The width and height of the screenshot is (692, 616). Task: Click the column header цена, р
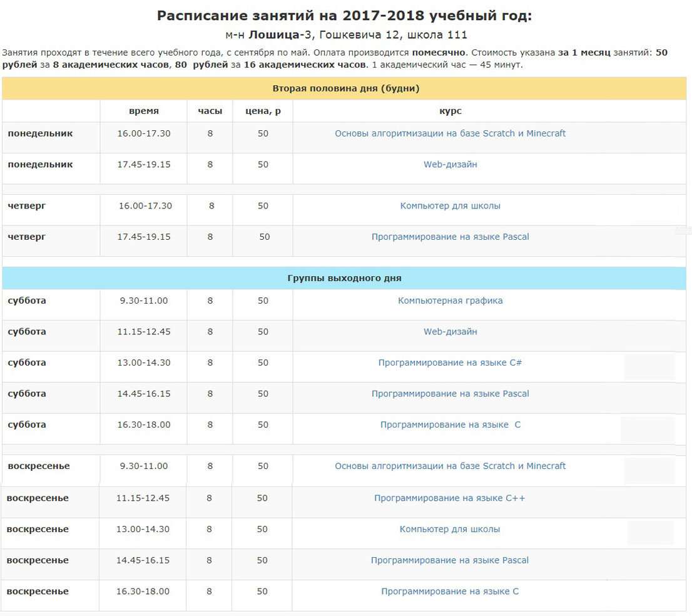pyautogui.click(x=263, y=111)
